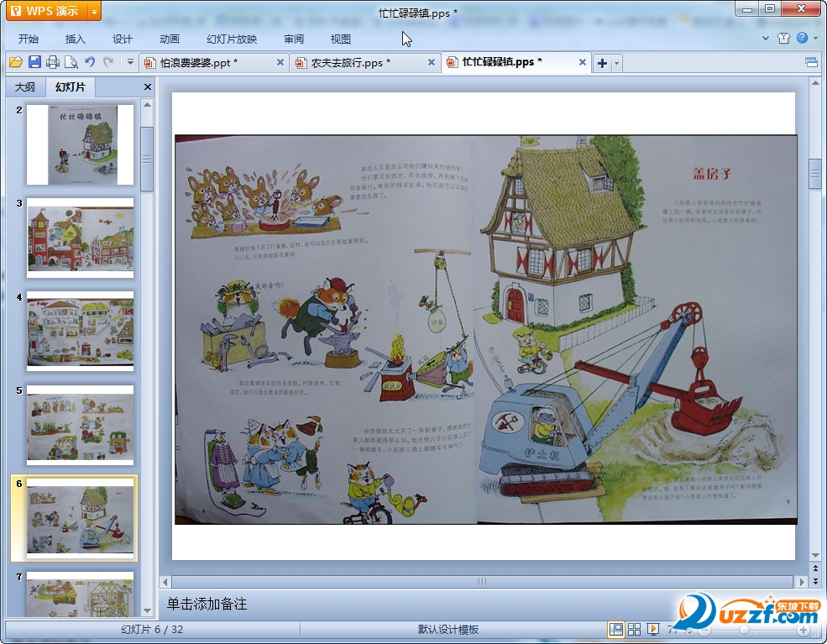Close the 怕浪费婆婆.ppt tab
The width and height of the screenshot is (827, 644).
(280, 62)
